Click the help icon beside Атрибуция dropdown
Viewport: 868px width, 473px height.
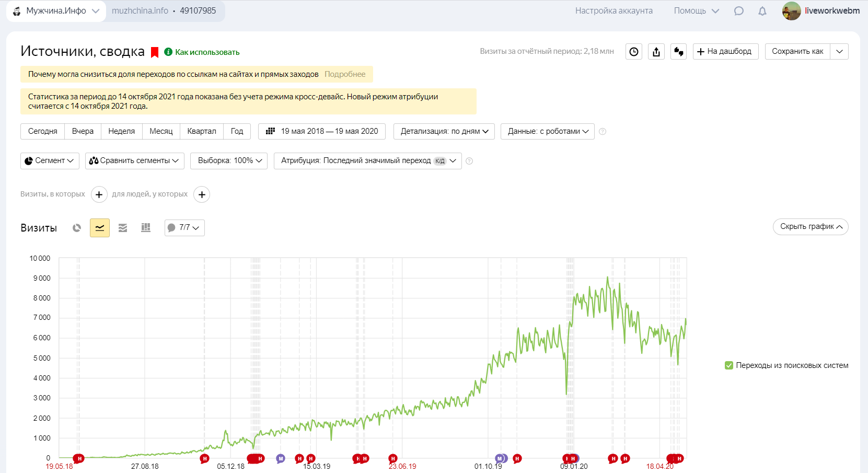(x=469, y=161)
